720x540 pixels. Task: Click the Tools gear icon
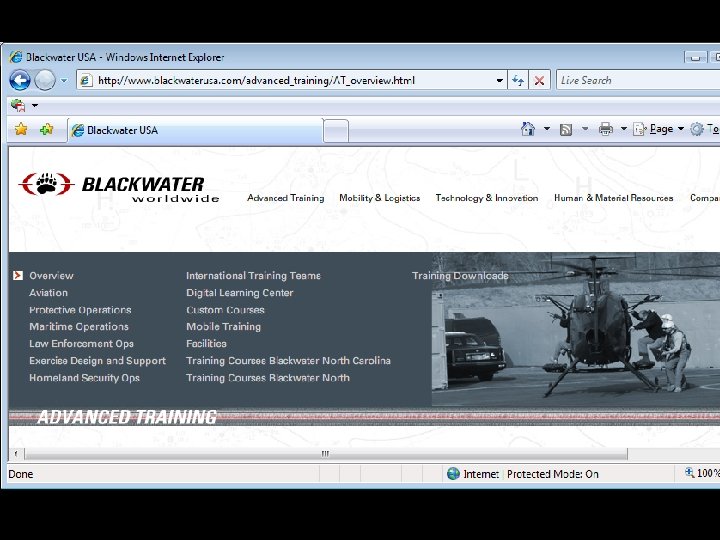pyautogui.click(x=697, y=129)
